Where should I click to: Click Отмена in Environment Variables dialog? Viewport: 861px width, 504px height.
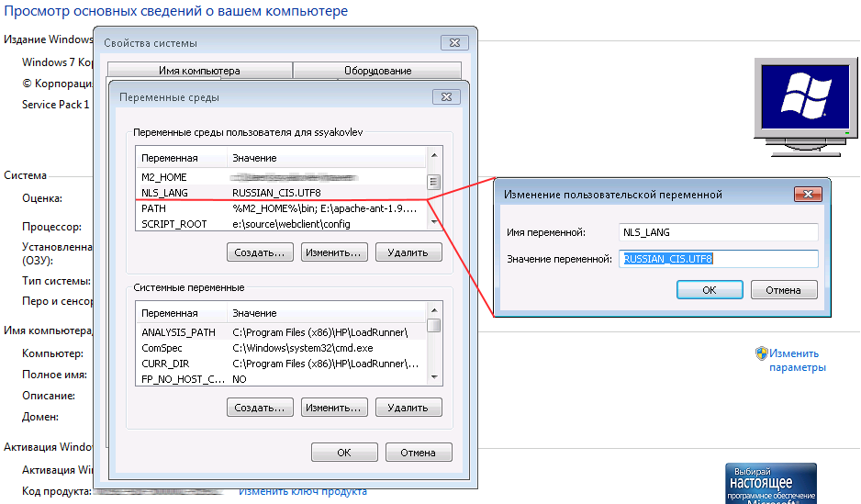pyautogui.click(x=419, y=453)
